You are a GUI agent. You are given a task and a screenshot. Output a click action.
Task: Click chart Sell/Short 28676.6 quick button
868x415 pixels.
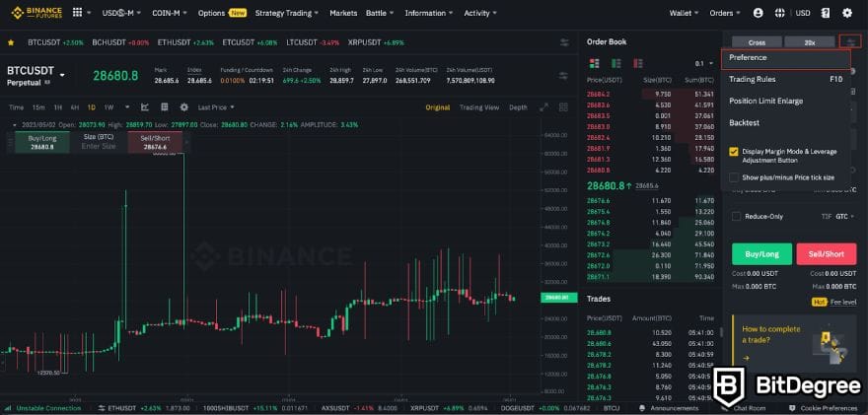point(155,142)
